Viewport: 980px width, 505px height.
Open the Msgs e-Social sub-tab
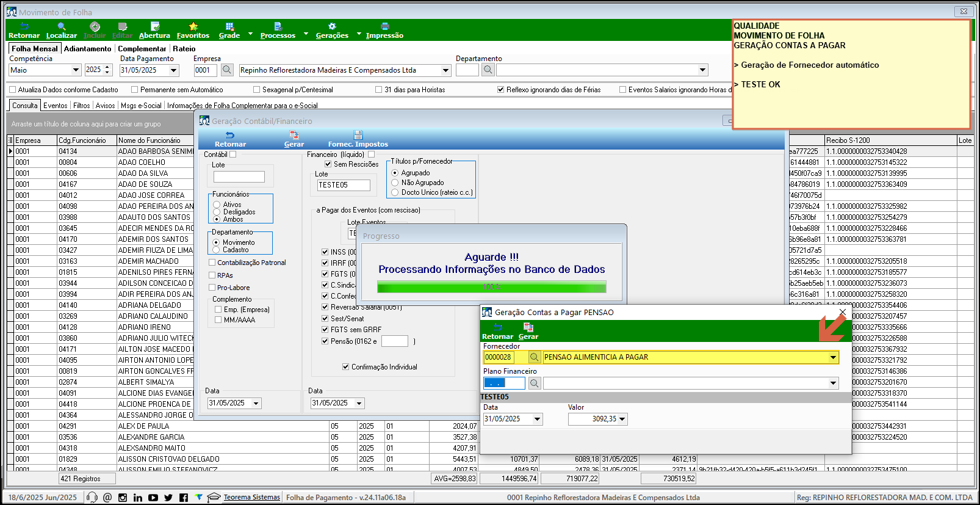point(142,106)
